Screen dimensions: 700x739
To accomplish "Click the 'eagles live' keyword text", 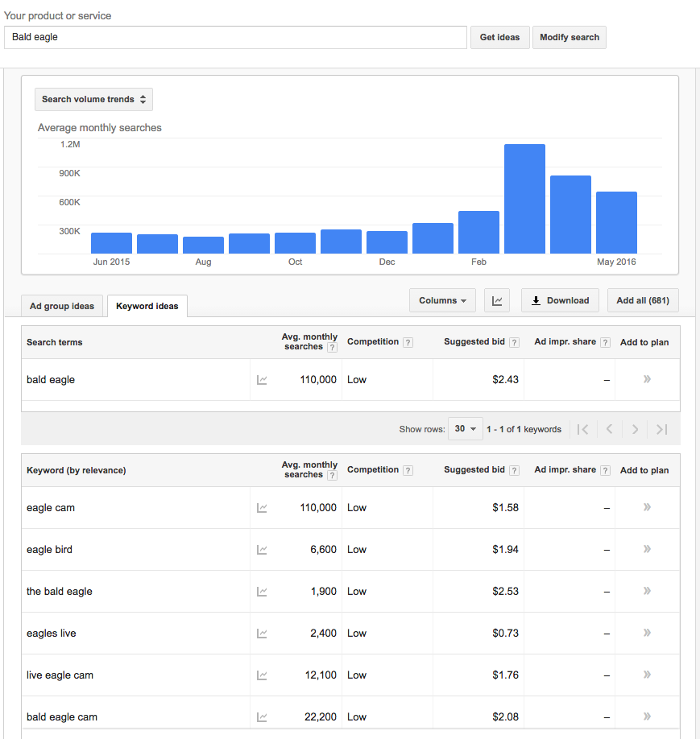I will click(x=51, y=634).
